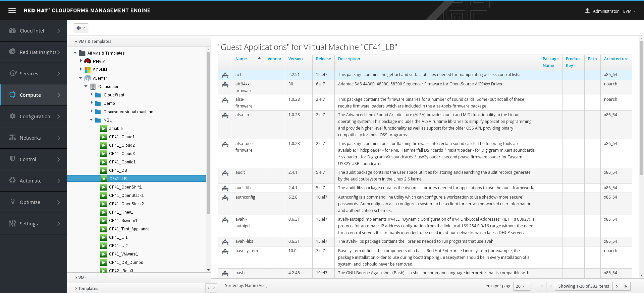644x293 pixels.
Task: Select the Compute chip icon
Action: pyautogui.click(x=12, y=94)
